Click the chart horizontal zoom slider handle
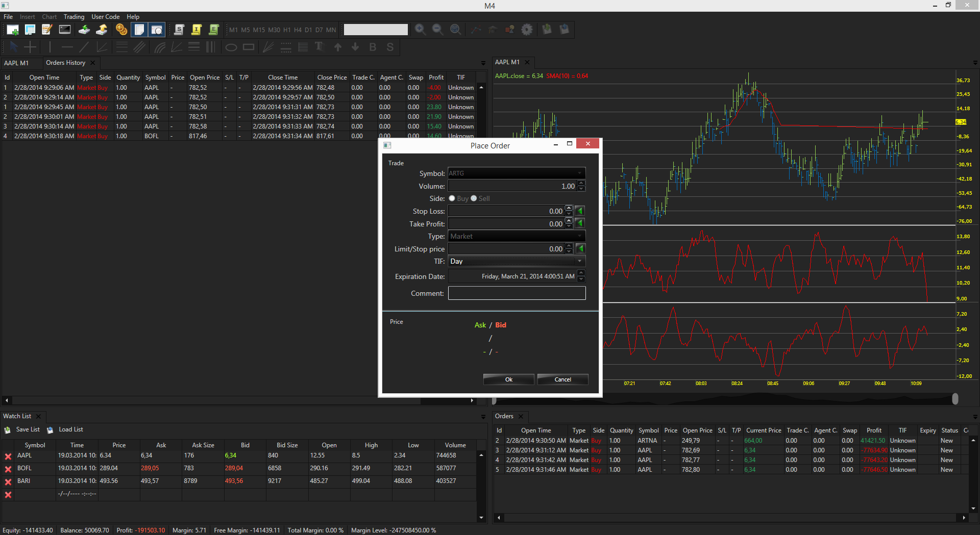 pyautogui.click(x=955, y=398)
